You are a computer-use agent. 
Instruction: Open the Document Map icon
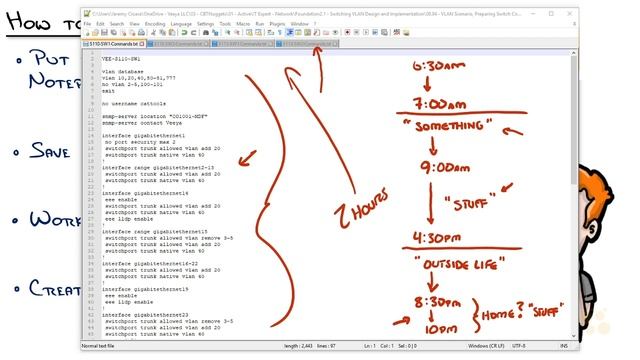[x=307, y=33]
